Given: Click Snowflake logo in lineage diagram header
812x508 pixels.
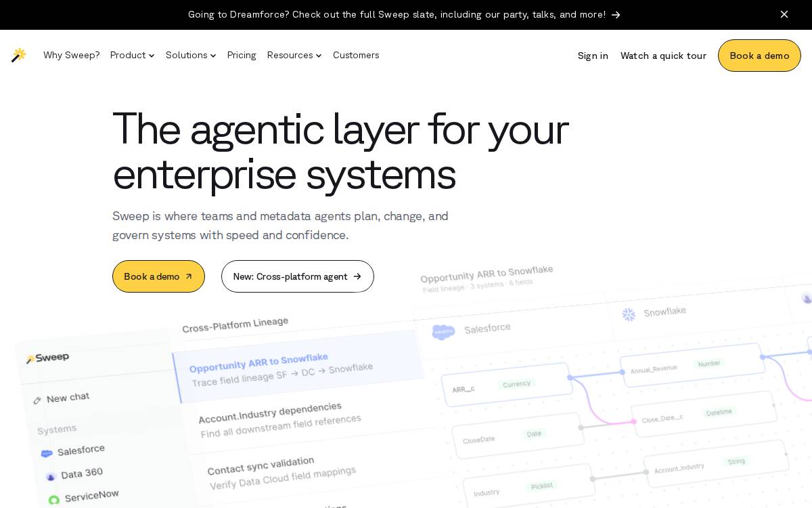Looking at the screenshot, I should pyautogui.click(x=629, y=314).
